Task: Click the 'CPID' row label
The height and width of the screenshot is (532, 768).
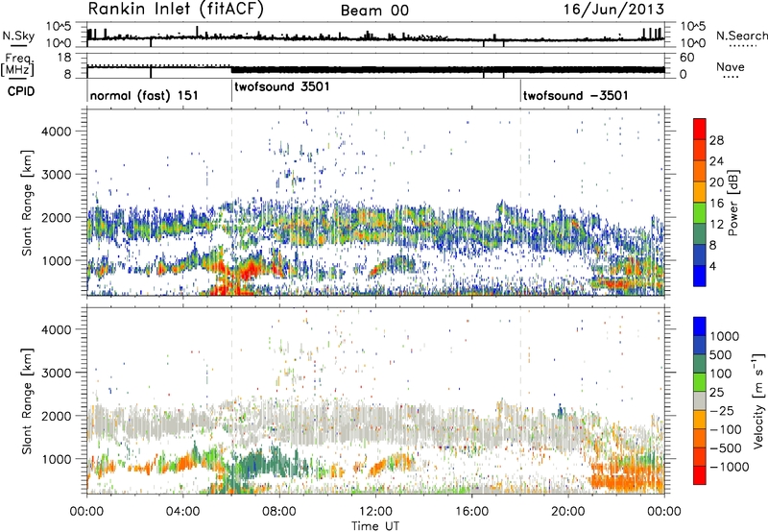Action: pyautogui.click(x=21, y=91)
